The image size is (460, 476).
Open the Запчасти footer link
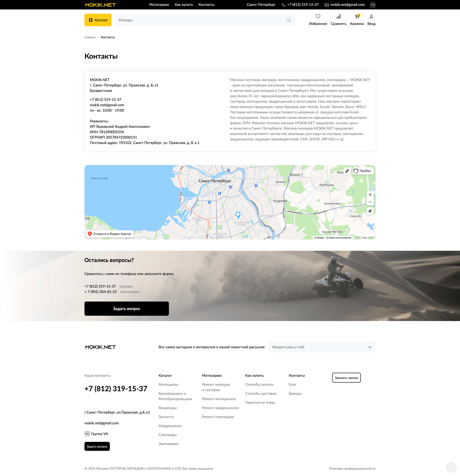(x=166, y=417)
